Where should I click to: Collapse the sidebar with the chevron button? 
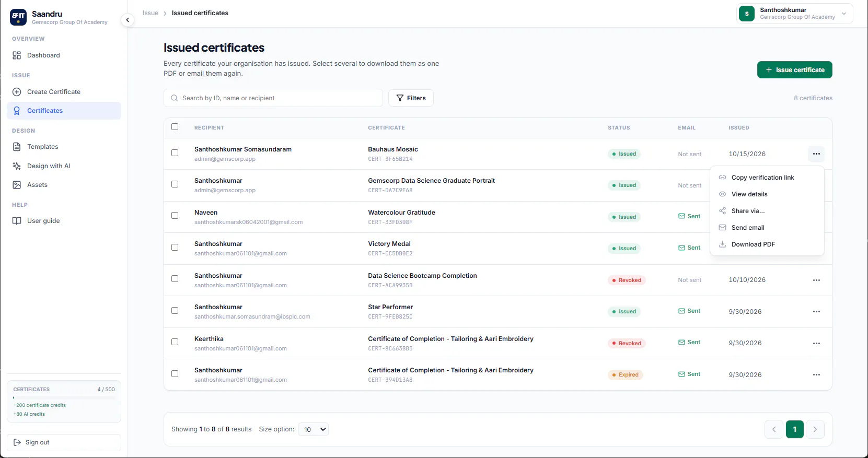point(128,20)
